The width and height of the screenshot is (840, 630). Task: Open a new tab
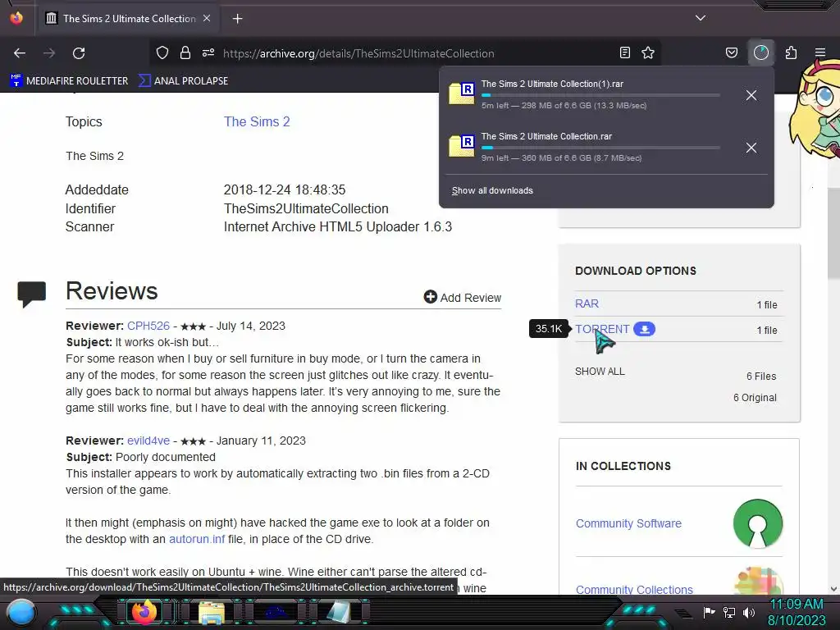pos(237,19)
